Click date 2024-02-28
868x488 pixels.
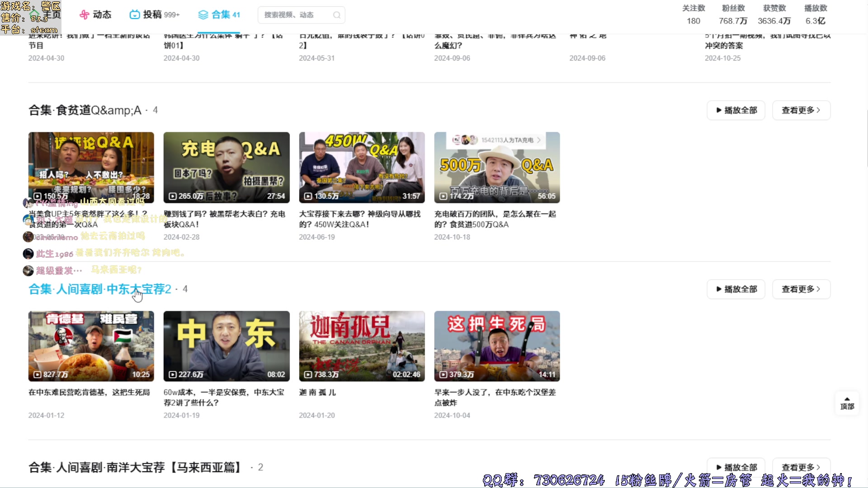181,237
